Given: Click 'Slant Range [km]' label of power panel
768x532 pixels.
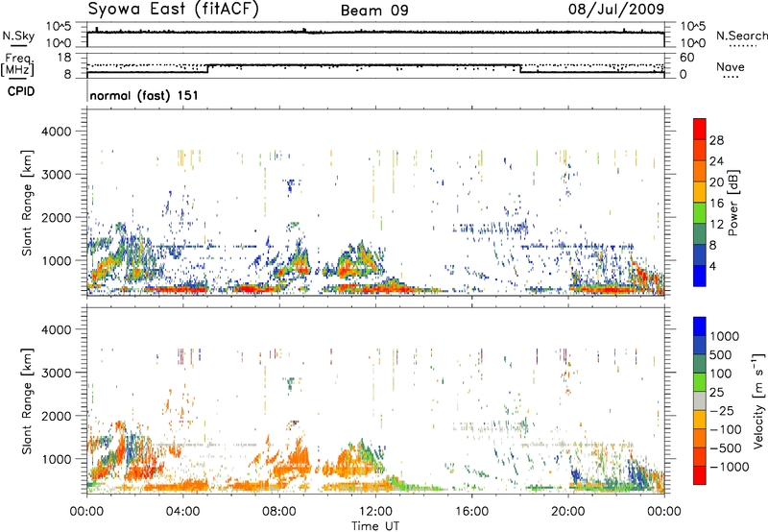Looking at the screenshot, I should 27,203.
